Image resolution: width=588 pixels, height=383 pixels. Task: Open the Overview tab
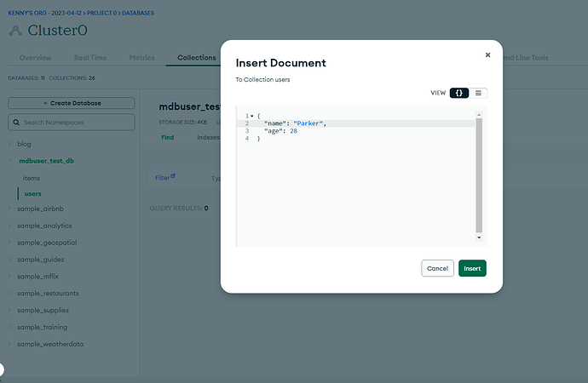(36, 58)
